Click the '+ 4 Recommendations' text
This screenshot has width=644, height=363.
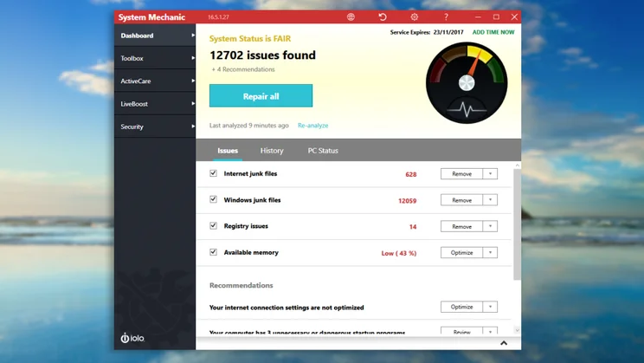243,69
